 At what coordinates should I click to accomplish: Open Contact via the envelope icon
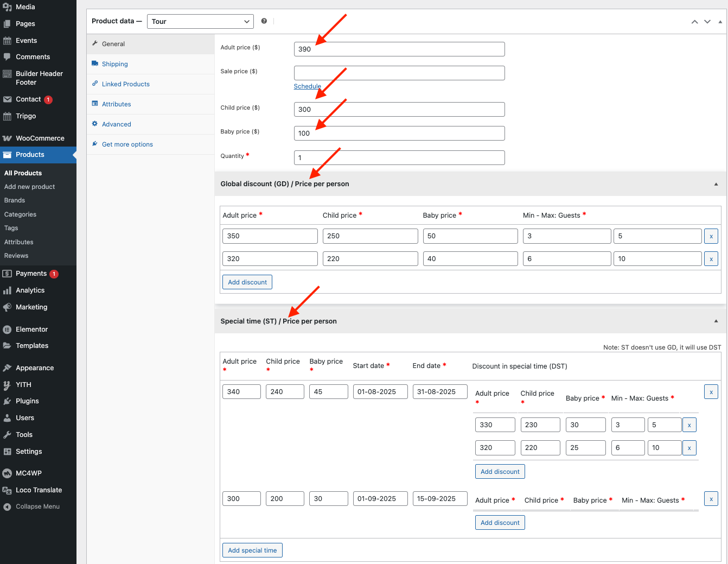click(x=7, y=99)
